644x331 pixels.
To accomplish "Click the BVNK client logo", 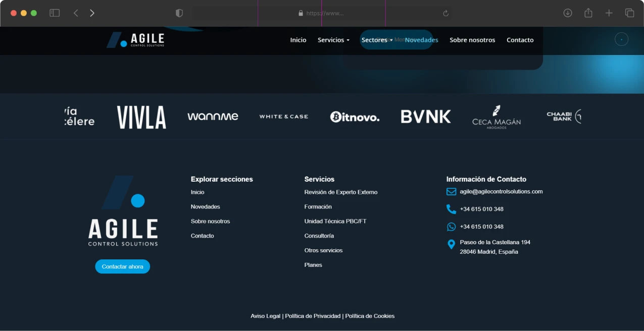I will point(426,117).
